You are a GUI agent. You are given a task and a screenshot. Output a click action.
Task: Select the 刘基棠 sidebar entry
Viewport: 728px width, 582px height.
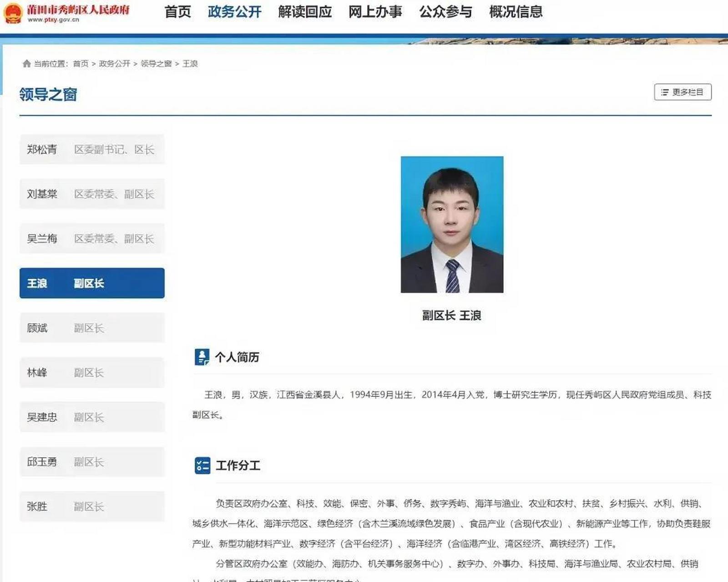pos(91,194)
